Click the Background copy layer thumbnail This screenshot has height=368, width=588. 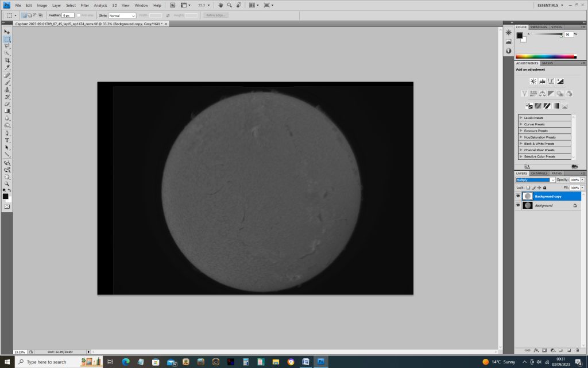coord(528,196)
